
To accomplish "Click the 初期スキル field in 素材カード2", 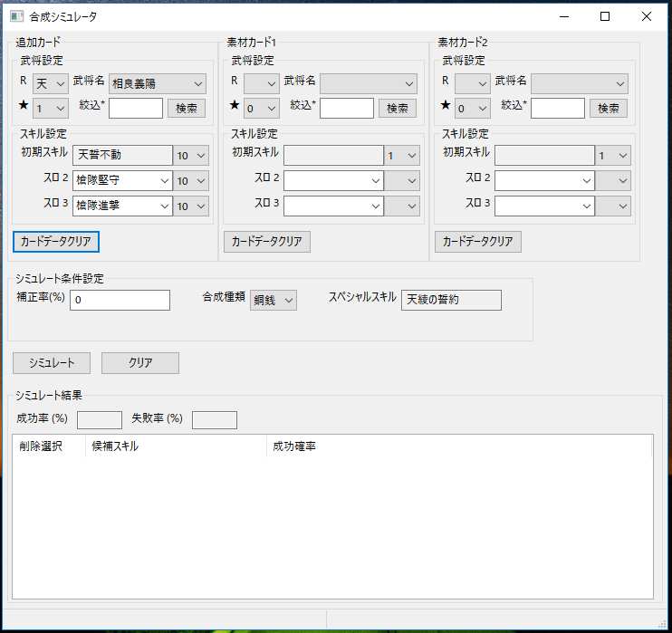I will point(544,155).
